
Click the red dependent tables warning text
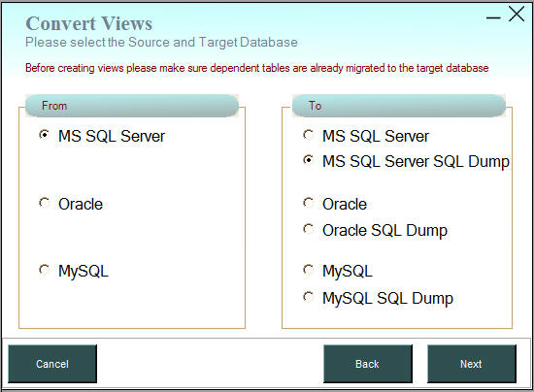pos(256,68)
